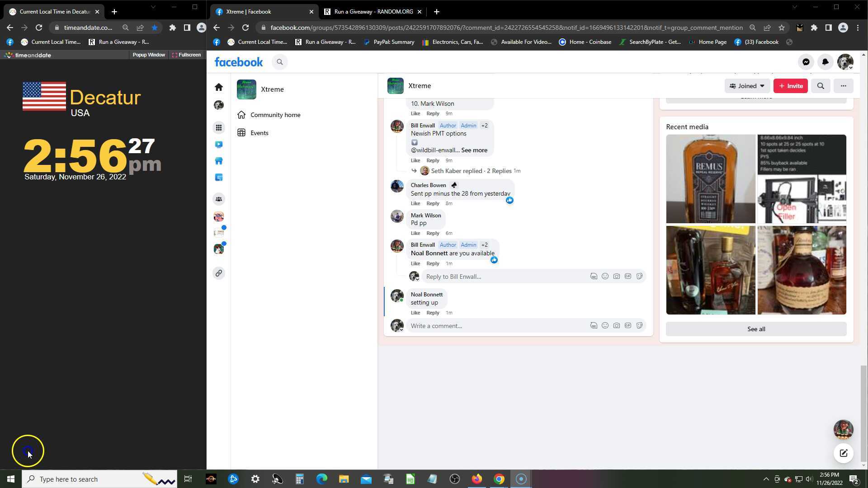Click the camera icon in reply box

click(x=616, y=276)
